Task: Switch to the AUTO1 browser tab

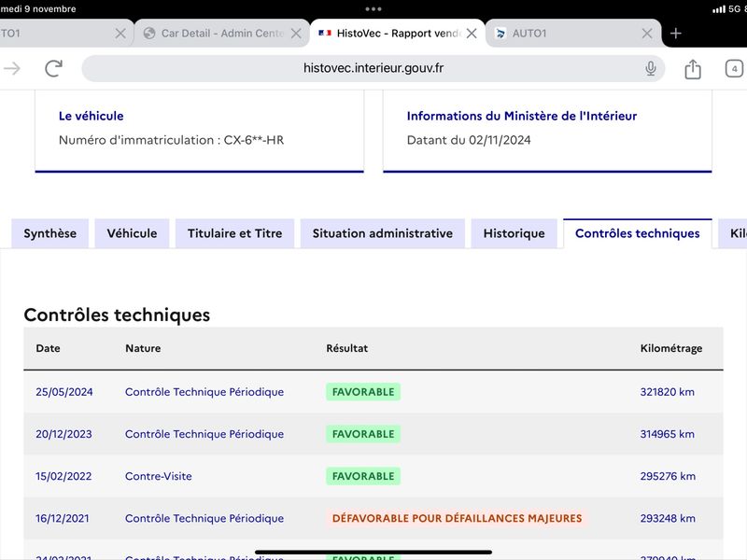Action: (571, 34)
